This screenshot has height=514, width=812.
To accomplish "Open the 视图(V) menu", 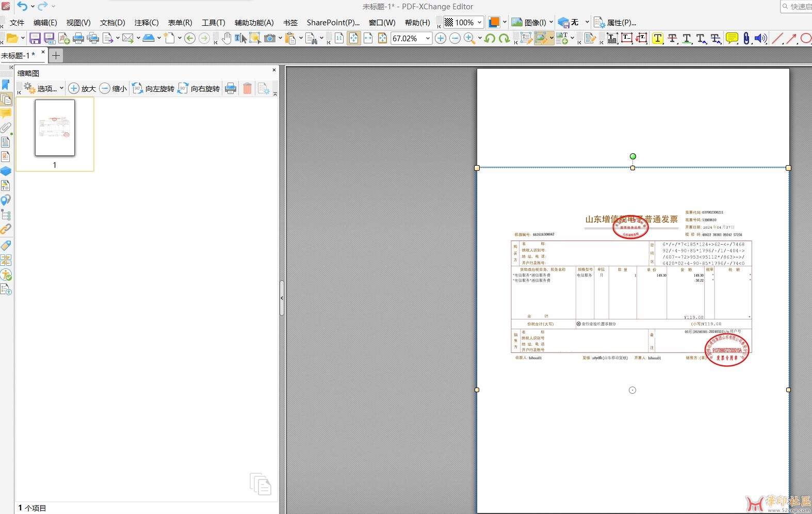I will pyautogui.click(x=78, y=23).
